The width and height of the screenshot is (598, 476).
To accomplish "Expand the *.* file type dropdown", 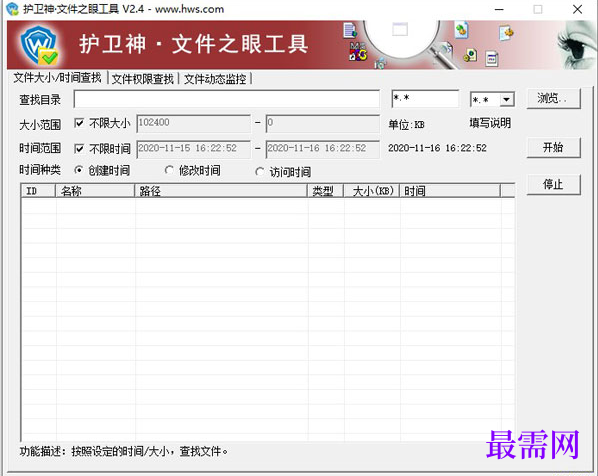I will (x=506, y=100).
